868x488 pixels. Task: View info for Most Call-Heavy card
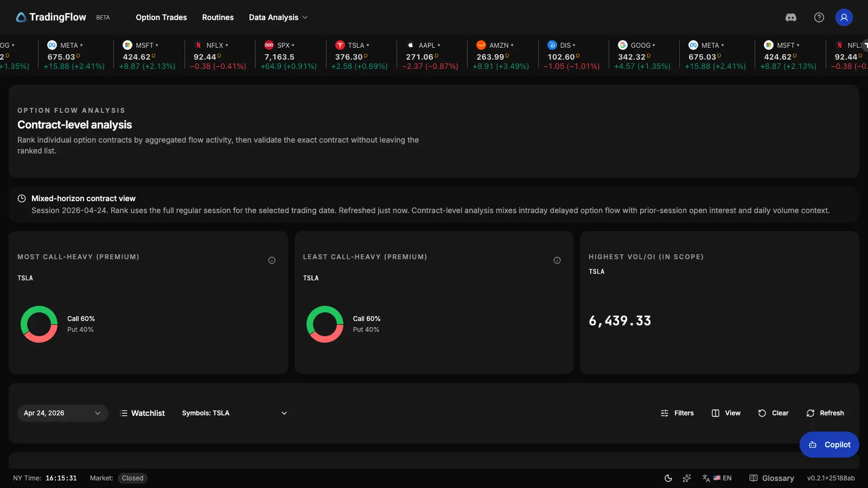[x=271, y=260]
